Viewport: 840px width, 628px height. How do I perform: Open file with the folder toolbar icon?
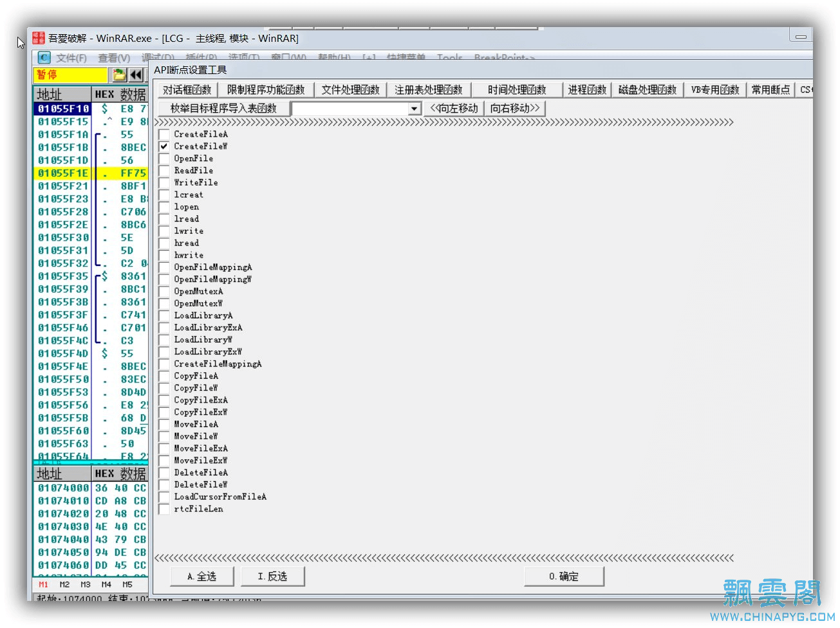click(120, 75)
